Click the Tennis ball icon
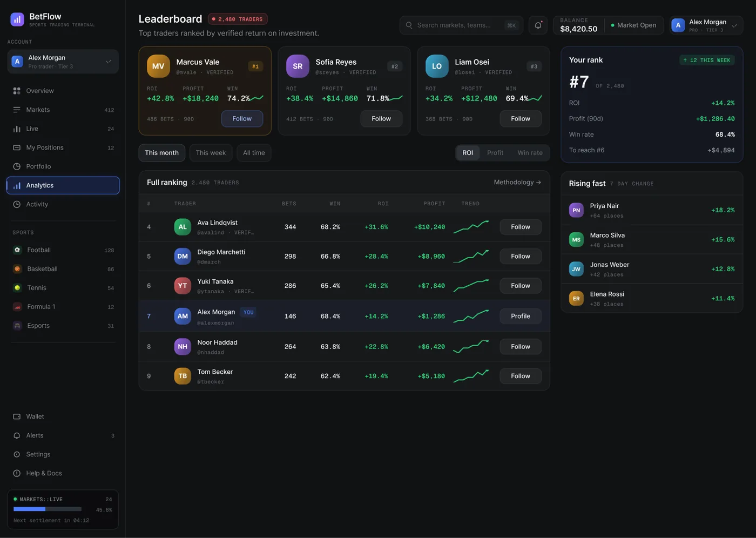Viewport: 756px width, 538px height. 17,288
